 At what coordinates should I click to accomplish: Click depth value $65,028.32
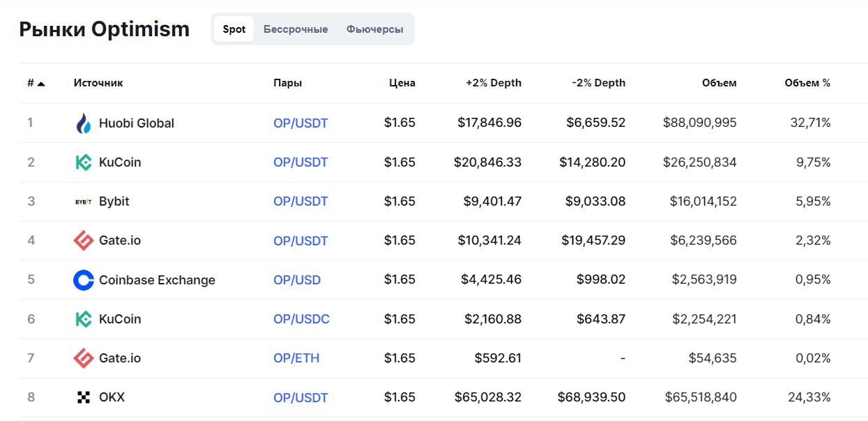487,397
